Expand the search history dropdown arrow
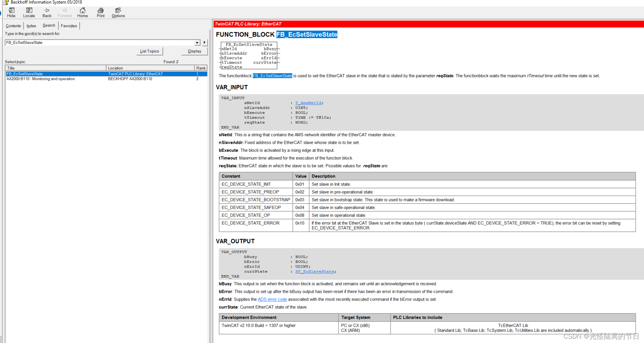Image resolution: width=644 pixels, height=343 pixels. pyautogui.click(x=197, y=42)
